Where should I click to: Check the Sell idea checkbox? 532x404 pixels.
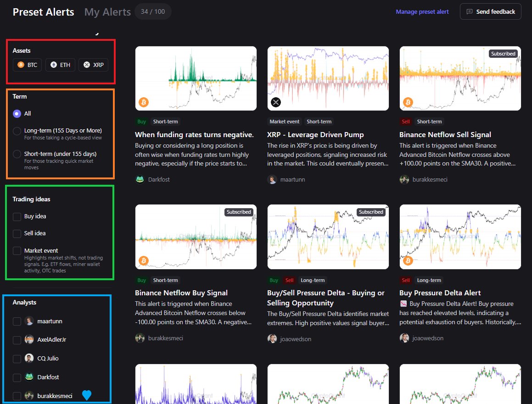[x=17, y=233]
